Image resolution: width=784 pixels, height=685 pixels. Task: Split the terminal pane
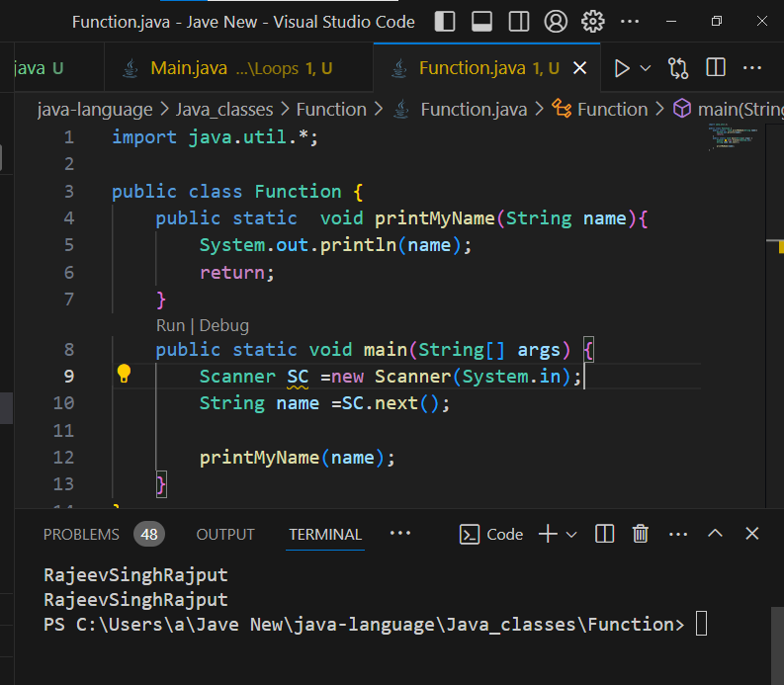click(604, 534)
